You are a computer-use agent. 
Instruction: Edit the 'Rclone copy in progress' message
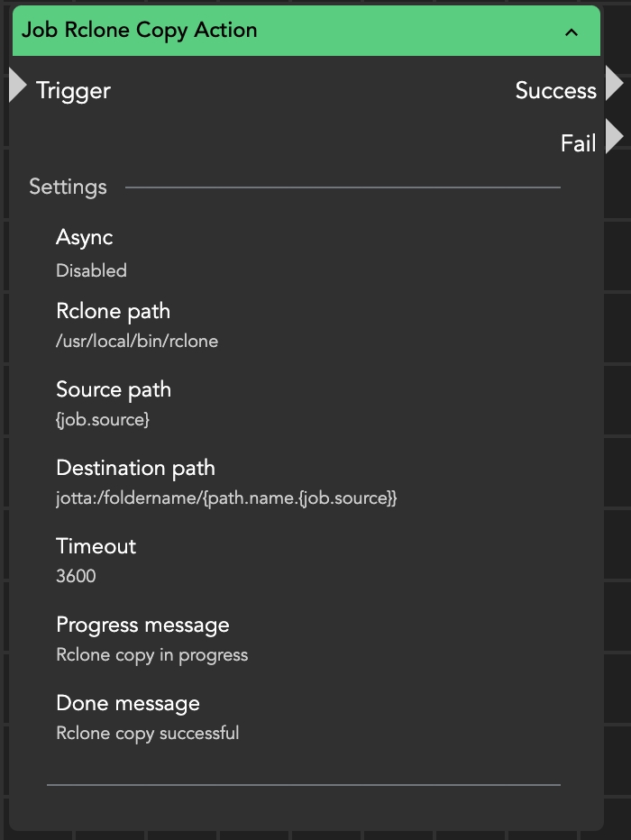[x=151, y=655]
